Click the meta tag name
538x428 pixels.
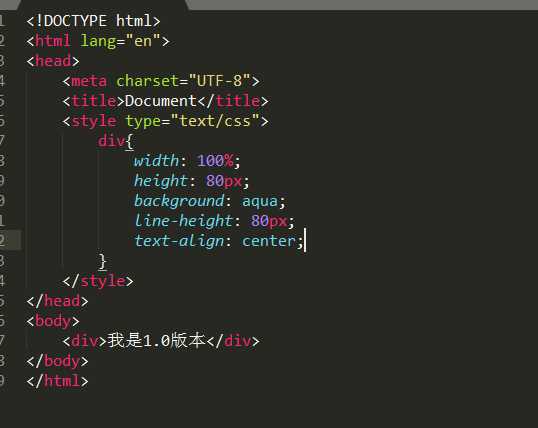coord(89,81)
